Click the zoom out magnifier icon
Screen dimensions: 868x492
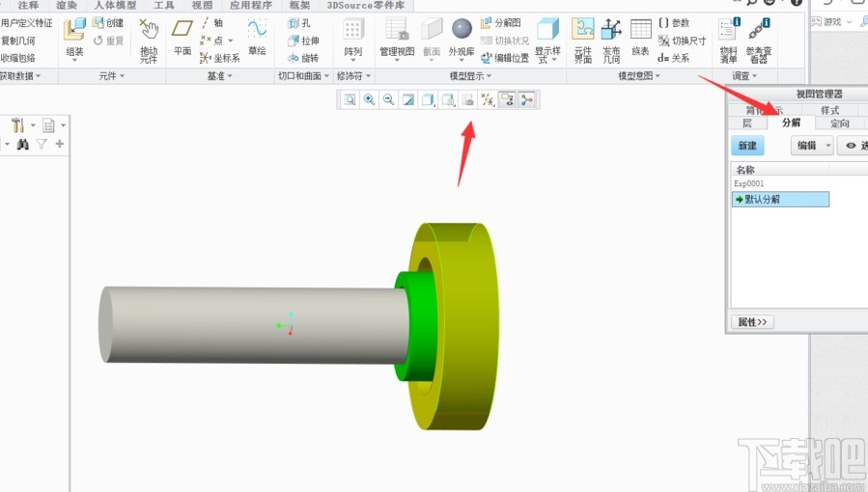click(x=388, y=99)
